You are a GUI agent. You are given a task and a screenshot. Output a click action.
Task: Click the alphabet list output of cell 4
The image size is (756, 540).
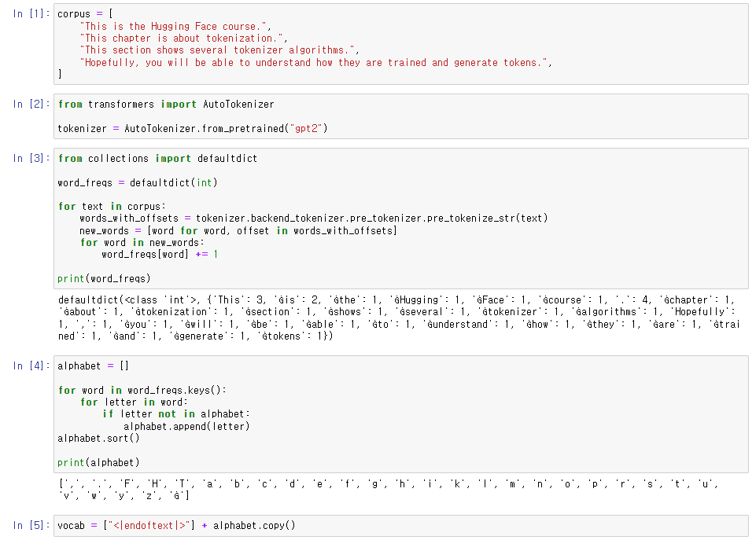(x=389, y=490)
